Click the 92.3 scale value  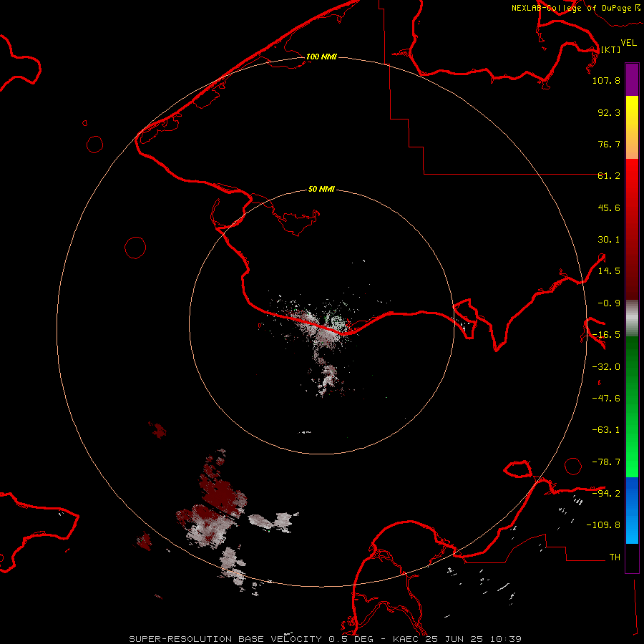click(609, 112)
